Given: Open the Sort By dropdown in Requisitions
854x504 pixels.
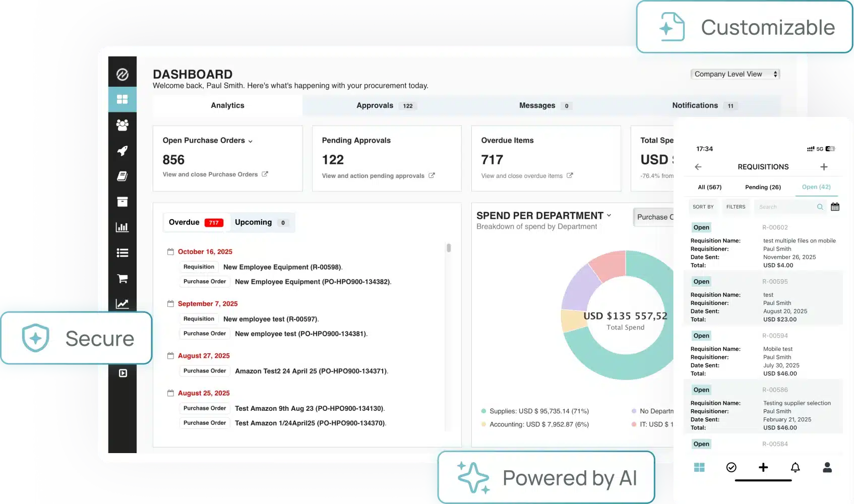Looking at the screenshot, I should point(703,207).
